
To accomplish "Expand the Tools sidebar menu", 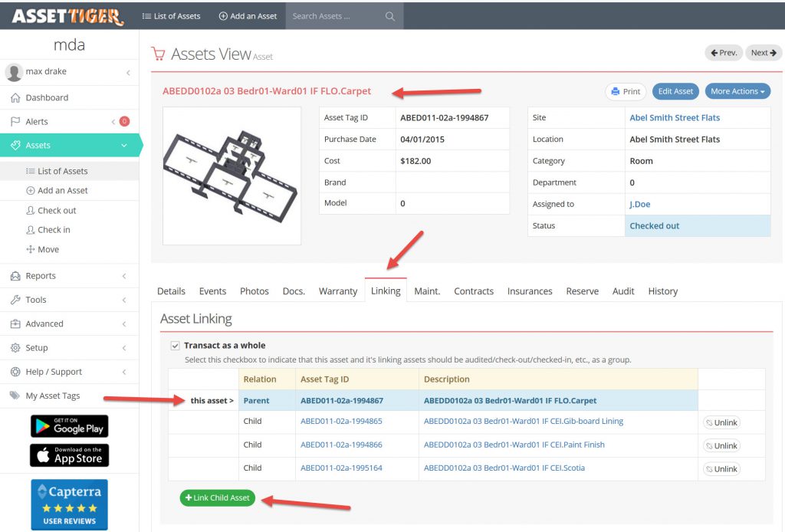I will click(x=69, y=300).
